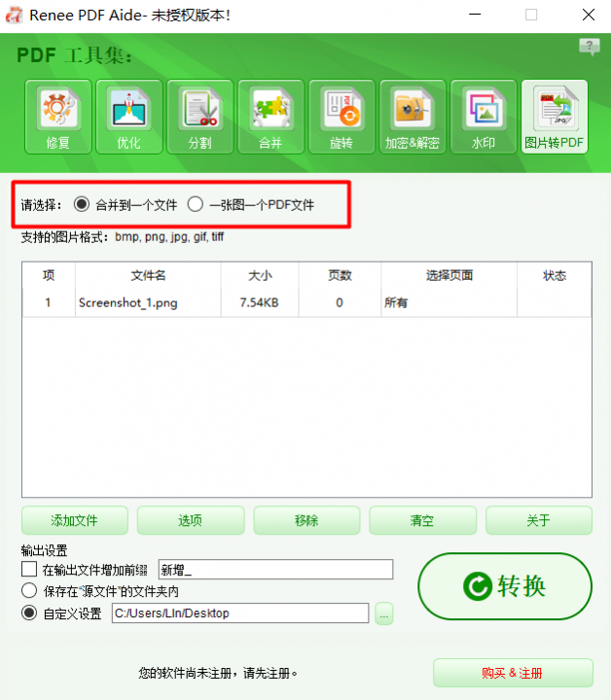This screenshot has height=700, width=611.
Task: Open the 加密&解密 encrypt/decrypt tool
Action: coord(413,117)
